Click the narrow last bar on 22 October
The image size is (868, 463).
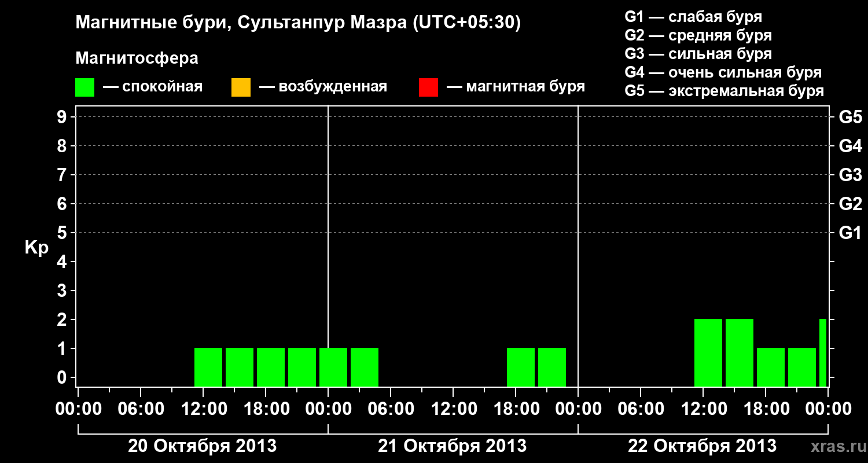click(x=823, y=352)
